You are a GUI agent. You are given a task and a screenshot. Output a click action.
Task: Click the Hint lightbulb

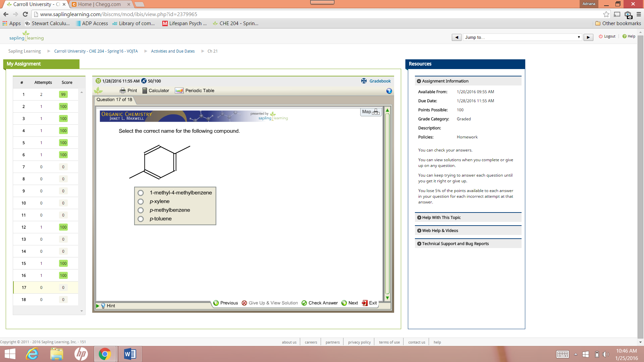[108, 305]
